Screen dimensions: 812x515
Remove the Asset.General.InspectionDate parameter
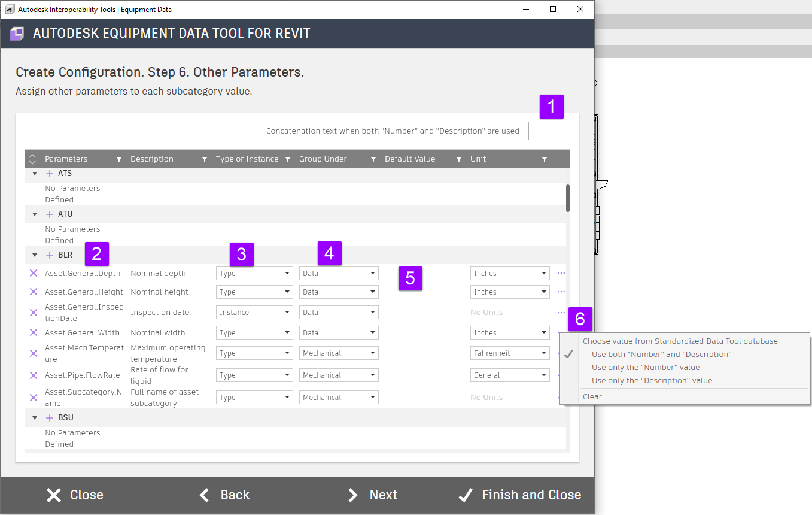click(34, 313)
